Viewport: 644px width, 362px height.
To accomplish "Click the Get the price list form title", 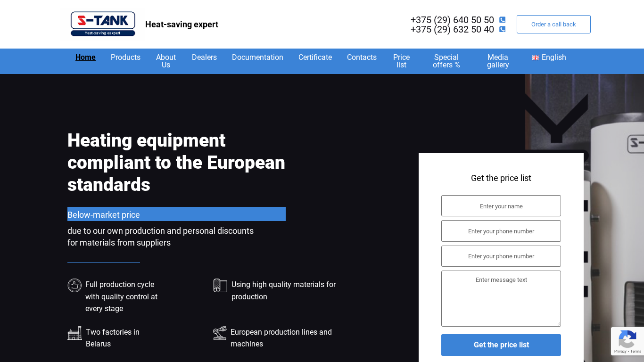I will pyautogui.click(x=501, y=178).
